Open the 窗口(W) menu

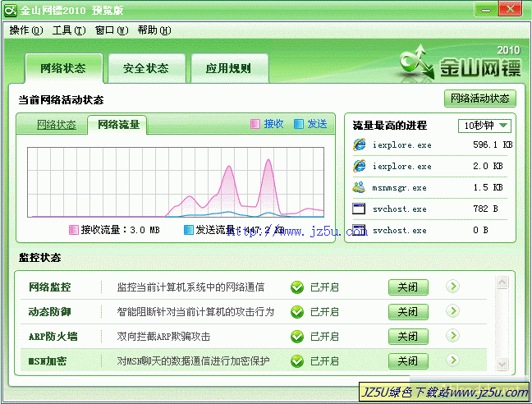(x=112, y=30)
